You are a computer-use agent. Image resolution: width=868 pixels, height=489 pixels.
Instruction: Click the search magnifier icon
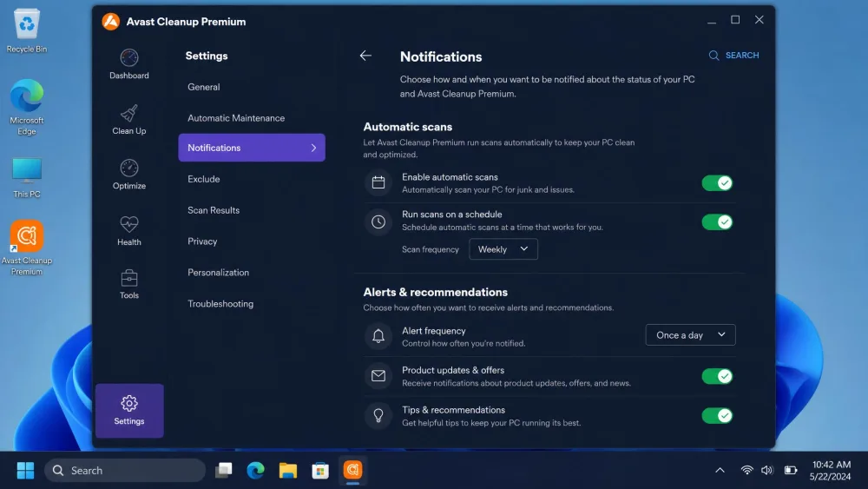[x=713, y=56]
